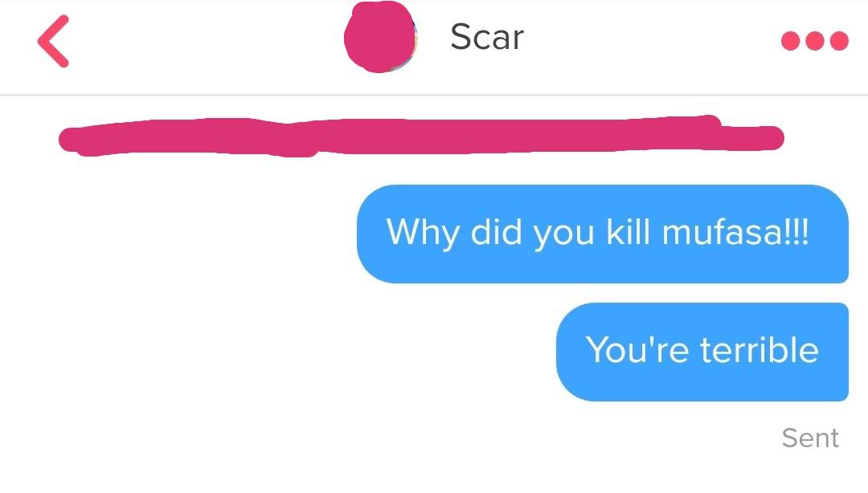The image size is (868, 493).
Task: Click the words "did you" in the first message
Action: (533, 233)
